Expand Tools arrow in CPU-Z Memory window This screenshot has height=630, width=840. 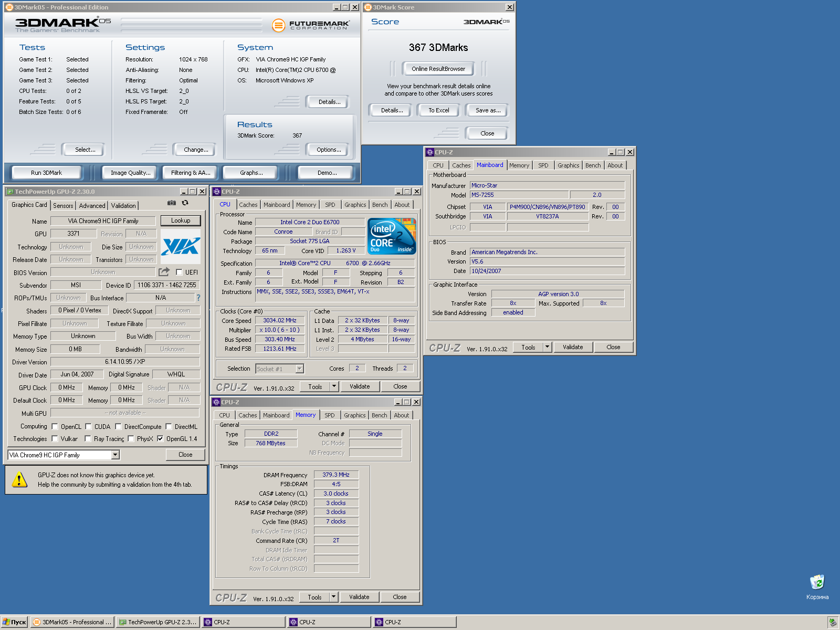333,597
